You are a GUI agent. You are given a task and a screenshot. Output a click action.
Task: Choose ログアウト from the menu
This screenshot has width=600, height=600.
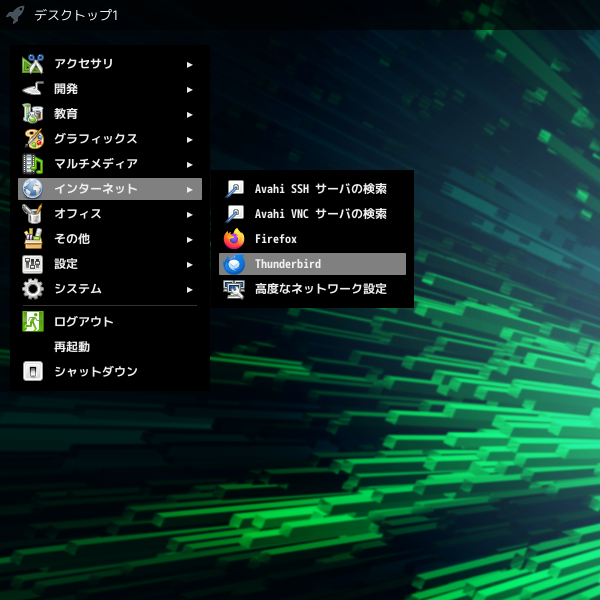click(x=110, y=321)
